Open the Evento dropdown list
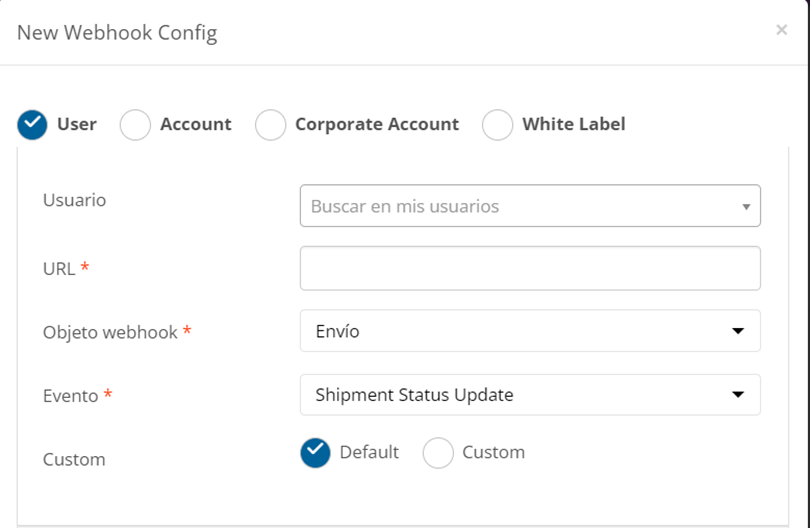The image size is (810, 528). (530, 395)
